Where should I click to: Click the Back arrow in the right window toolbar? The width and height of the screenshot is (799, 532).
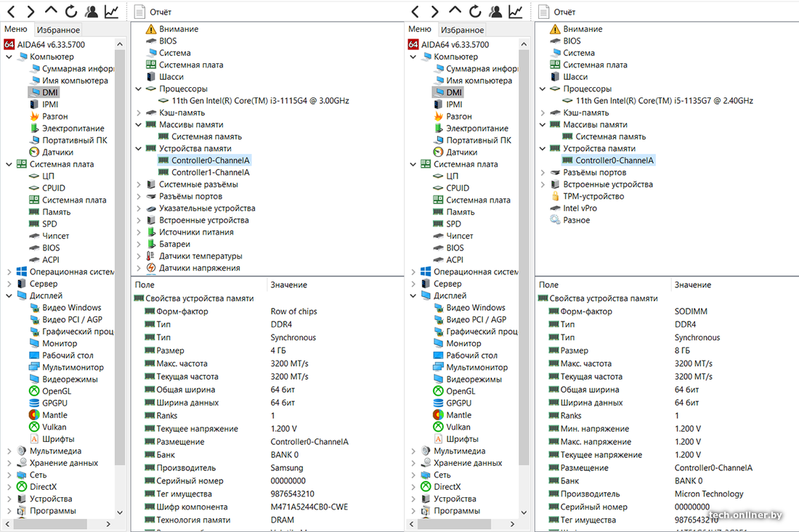tap(415, 11)
